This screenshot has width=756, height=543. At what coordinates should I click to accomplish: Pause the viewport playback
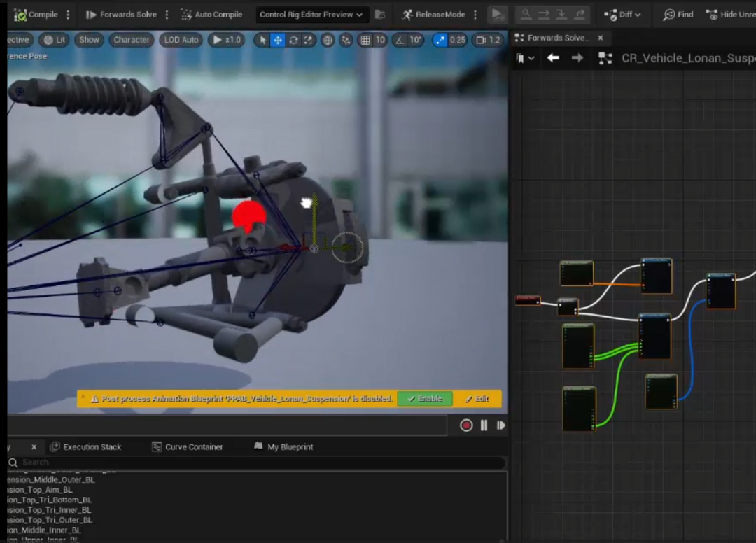point(484,425)
